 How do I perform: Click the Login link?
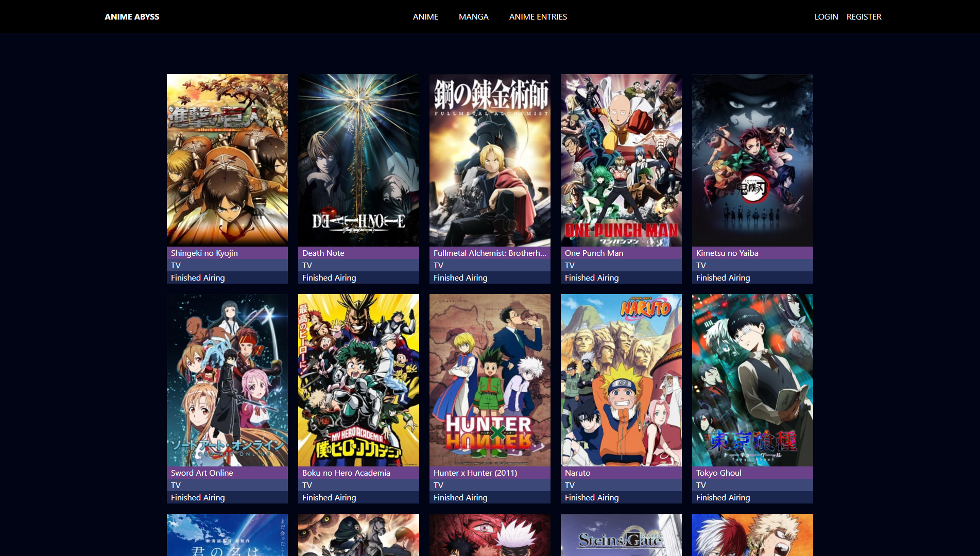(826, 16)
